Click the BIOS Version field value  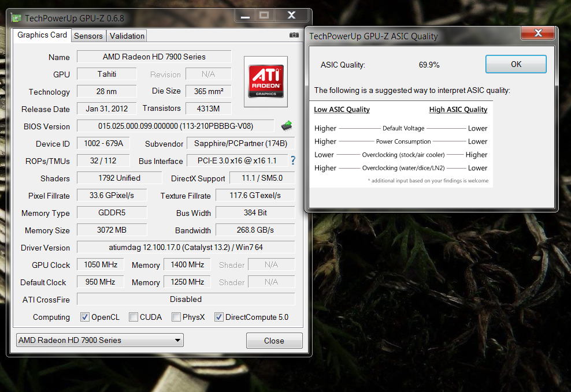point(176,126)
